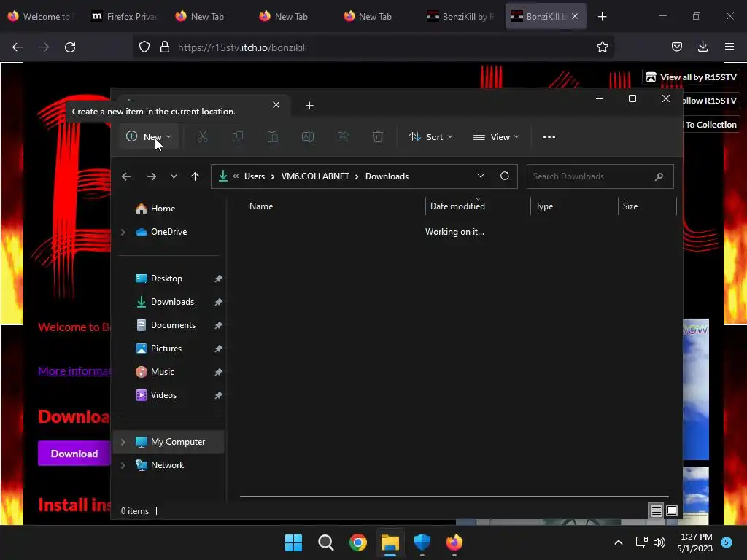747x560 pixels.
Task: Unpin Videos from Quick access
Action: pyautogui.click(x=218, y=395)
